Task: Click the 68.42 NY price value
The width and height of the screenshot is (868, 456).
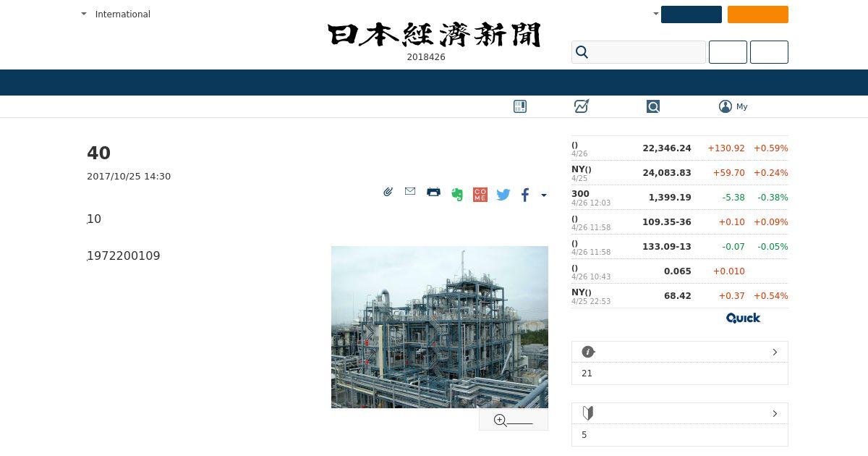Action: pos(678,295)
